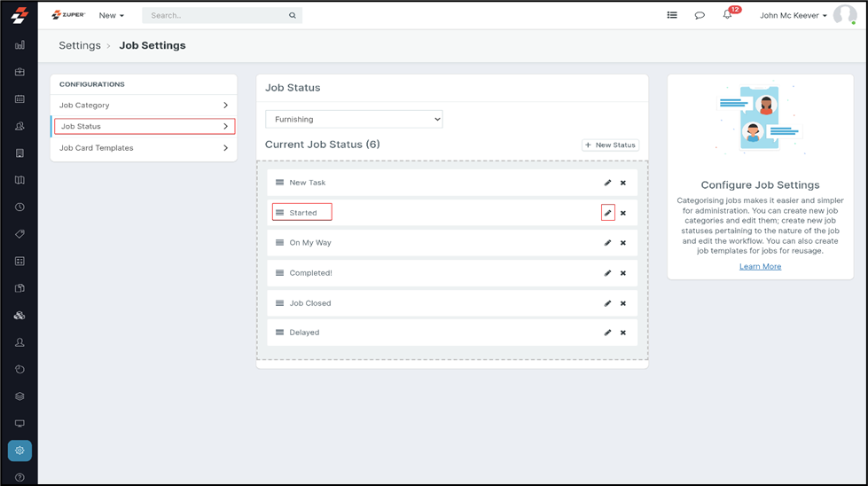Expand Job Status chevron
This screenshot has width=868, height=486.
pos(225,126)
